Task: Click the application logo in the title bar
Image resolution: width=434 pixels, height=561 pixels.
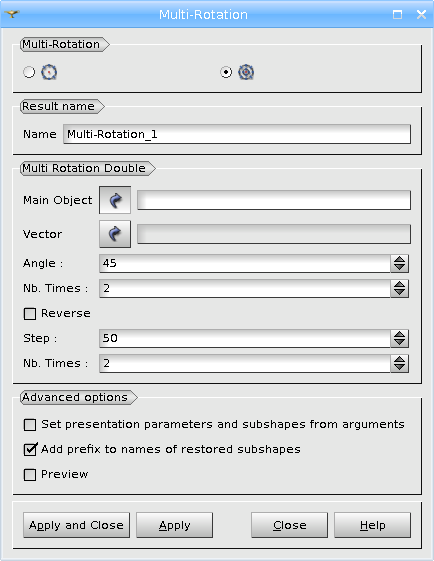Action: 12,14
